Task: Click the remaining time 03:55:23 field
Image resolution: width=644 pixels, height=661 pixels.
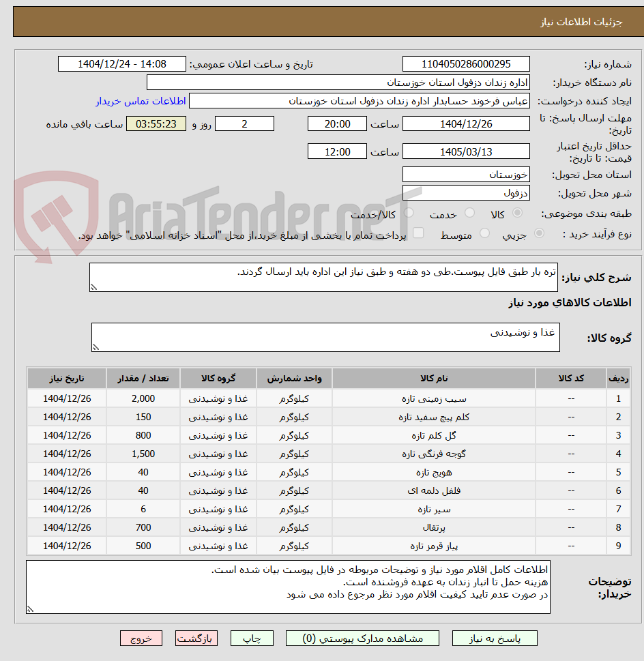Action: [x=156, y=124]
